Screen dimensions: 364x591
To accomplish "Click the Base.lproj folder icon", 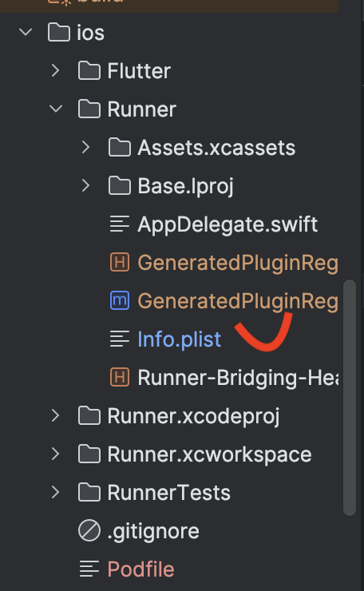I will click(x=120, y=186).
